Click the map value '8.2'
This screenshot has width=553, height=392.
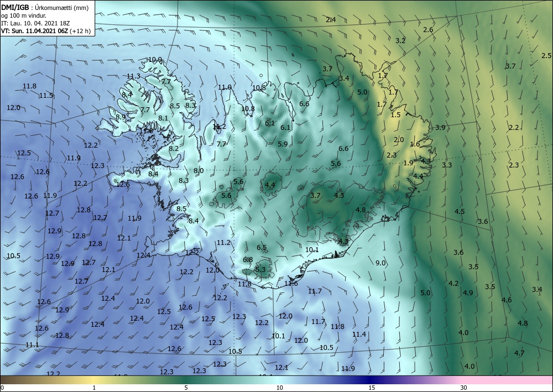click(174, 149)
